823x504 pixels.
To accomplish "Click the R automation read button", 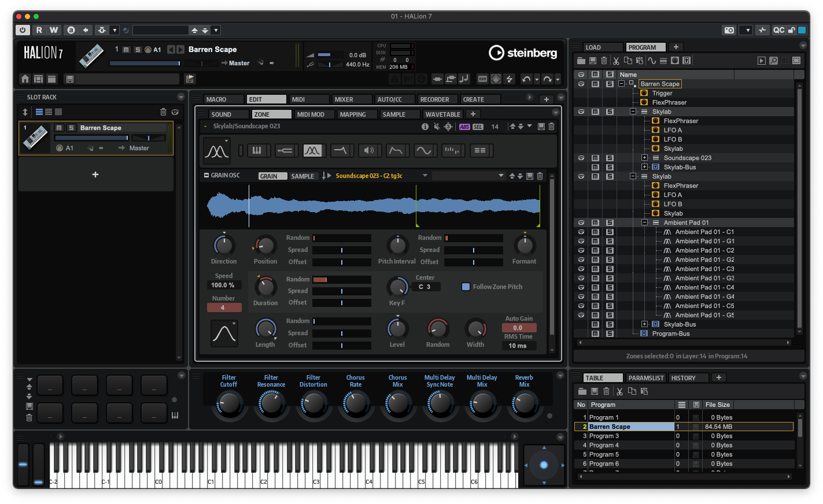I will 39,30.
